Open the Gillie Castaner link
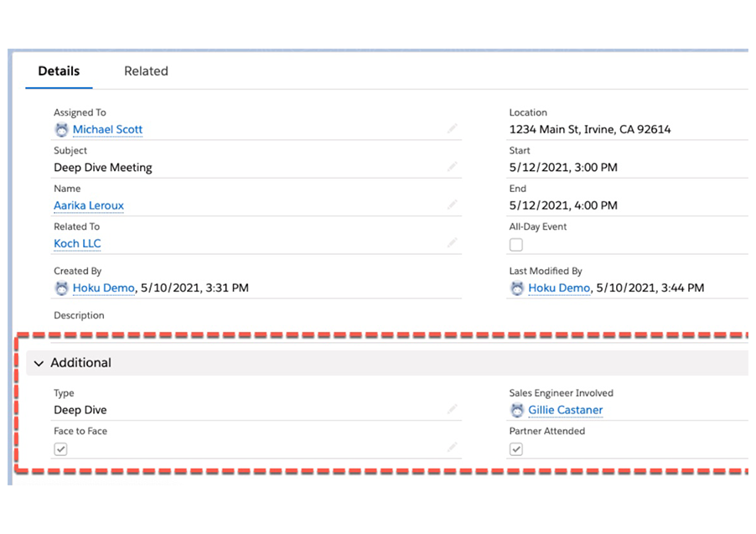Image resolution: width=756 pixels, height=534 pixels. click(x=565, y=411)
